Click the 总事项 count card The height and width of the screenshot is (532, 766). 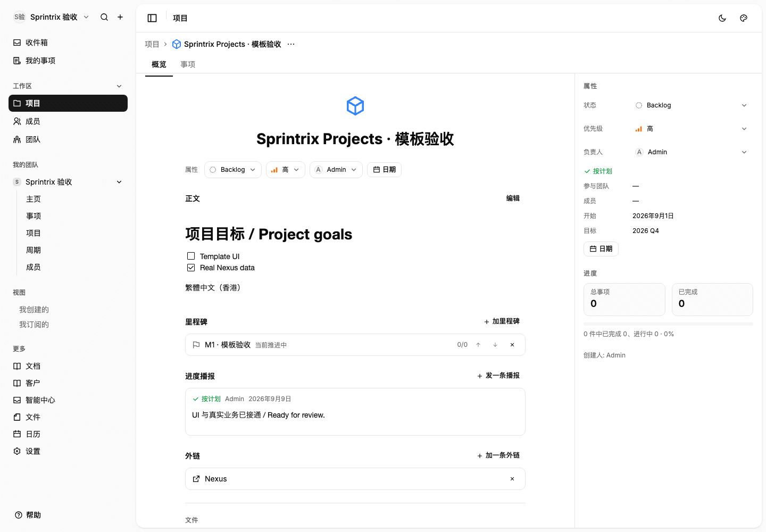pos(625,300)
